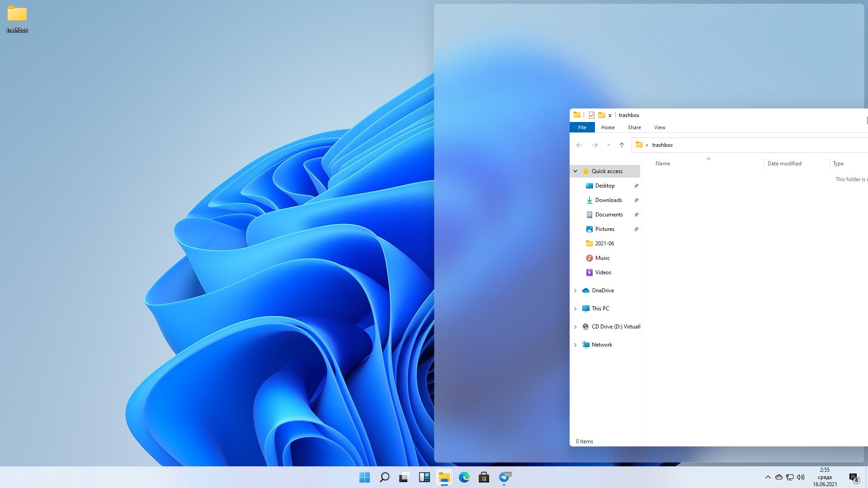Collapse the Quick access tree node

(575, 171)
